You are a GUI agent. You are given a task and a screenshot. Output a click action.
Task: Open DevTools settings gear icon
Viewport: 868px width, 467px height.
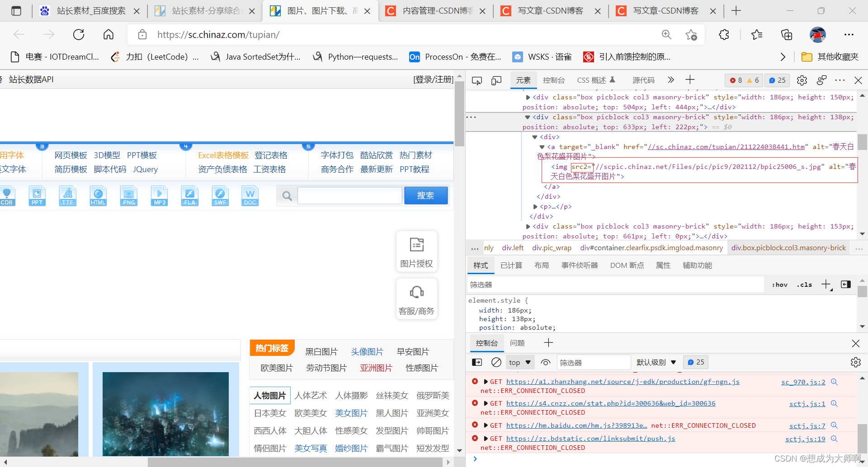[x=802, y=80]
